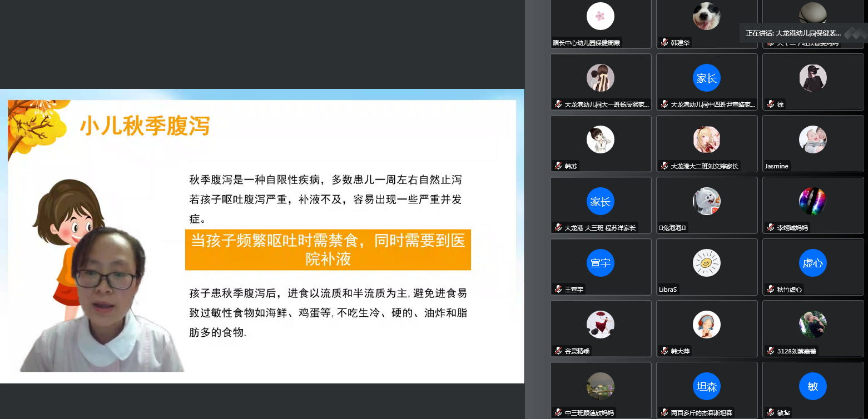Click the muted mic icon beside 秋竹虚心
Viewport: 868px width, 419px height.
(770, 289)
